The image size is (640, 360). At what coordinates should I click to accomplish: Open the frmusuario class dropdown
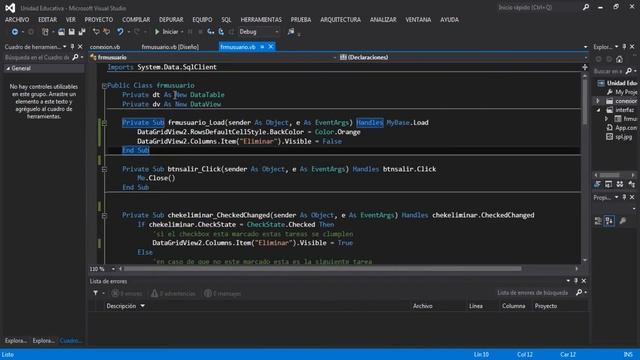tap(212, 58)
